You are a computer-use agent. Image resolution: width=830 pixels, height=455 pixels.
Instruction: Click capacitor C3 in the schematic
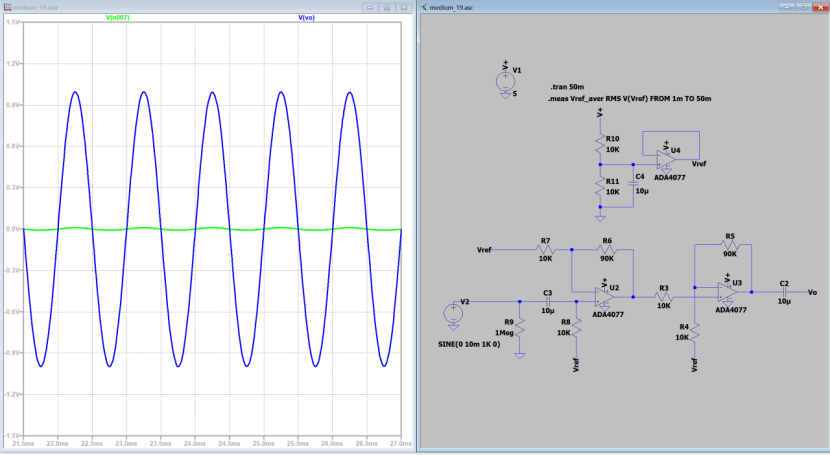(547, 300)
